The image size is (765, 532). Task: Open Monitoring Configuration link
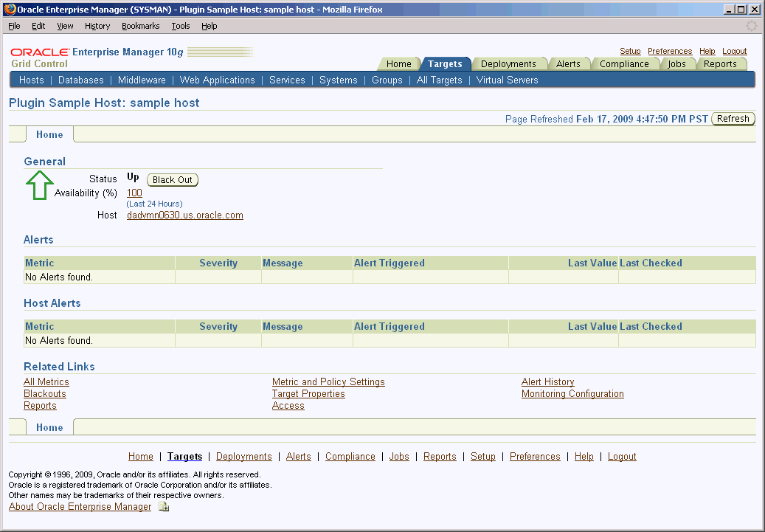(x=572, y=394)
